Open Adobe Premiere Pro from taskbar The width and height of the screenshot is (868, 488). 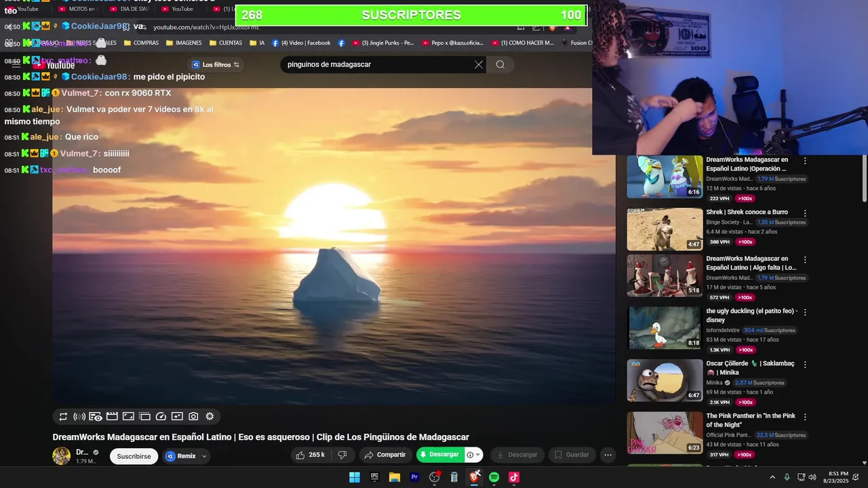(x=414, y=477)
